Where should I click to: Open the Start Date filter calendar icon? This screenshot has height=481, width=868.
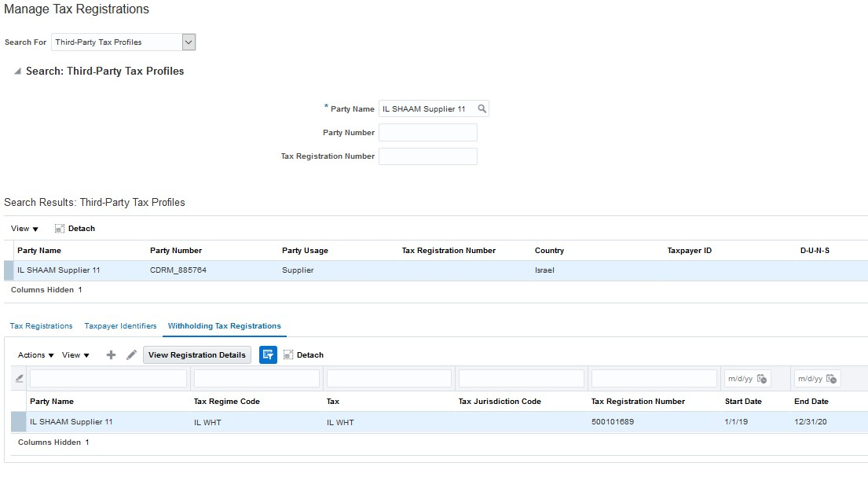762,379
